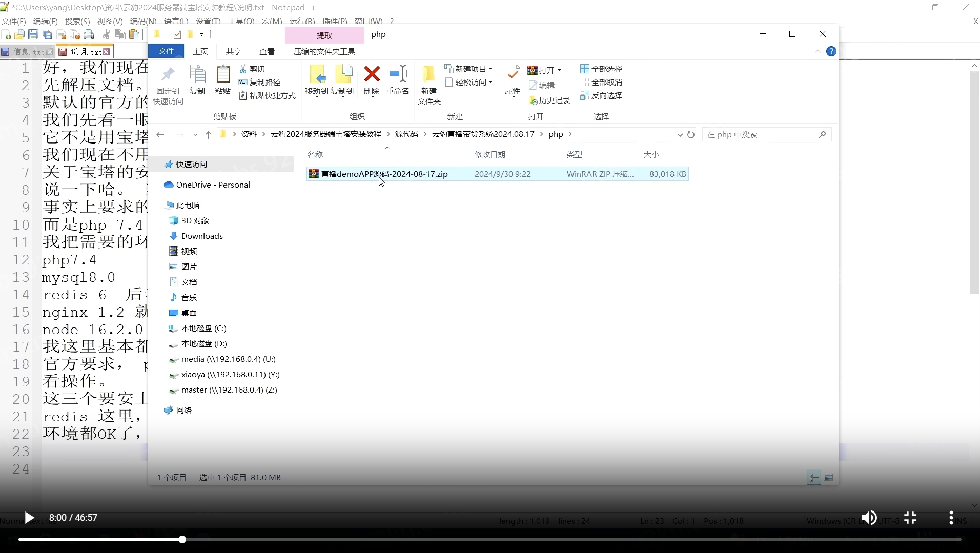Click the up one level arrow
Screen dimensions: 980x553
point(209,135)
